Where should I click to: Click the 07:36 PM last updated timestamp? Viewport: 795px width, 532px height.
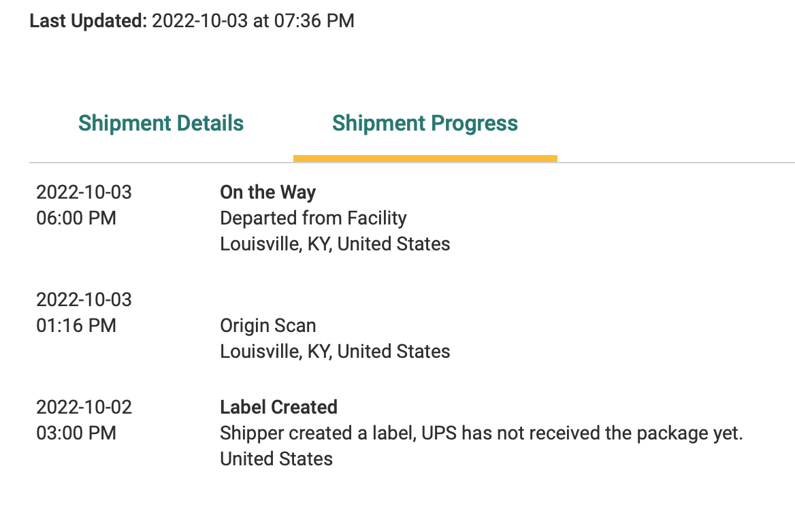(x=314, y=21)
